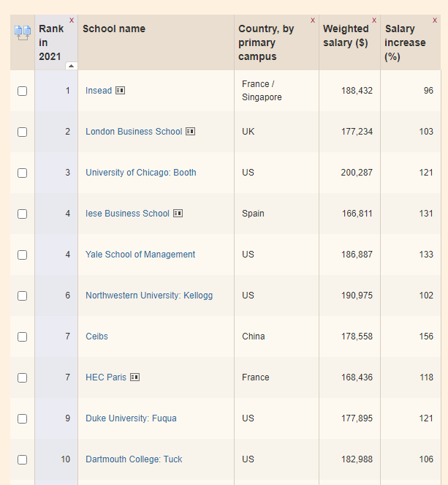Click the compare schools icon in header
The height and width of the screenshot is (485, 448).
point(23,33)
